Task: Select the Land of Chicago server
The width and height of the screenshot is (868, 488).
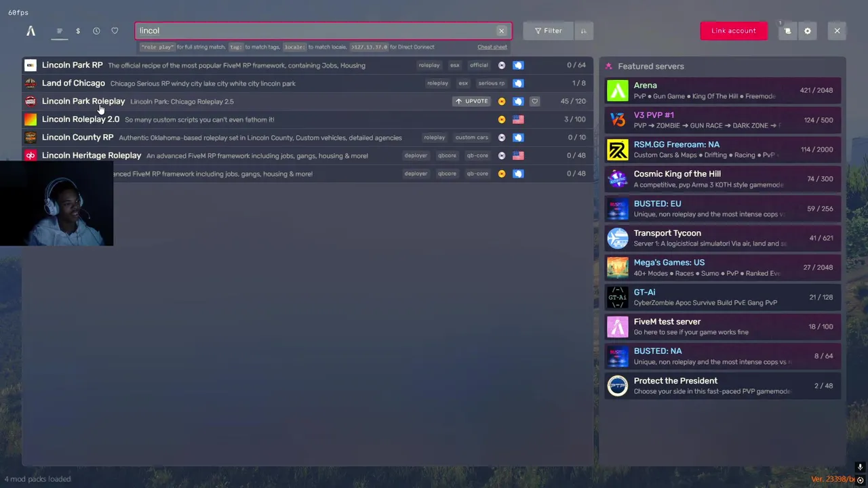Action: pos(307,83)
